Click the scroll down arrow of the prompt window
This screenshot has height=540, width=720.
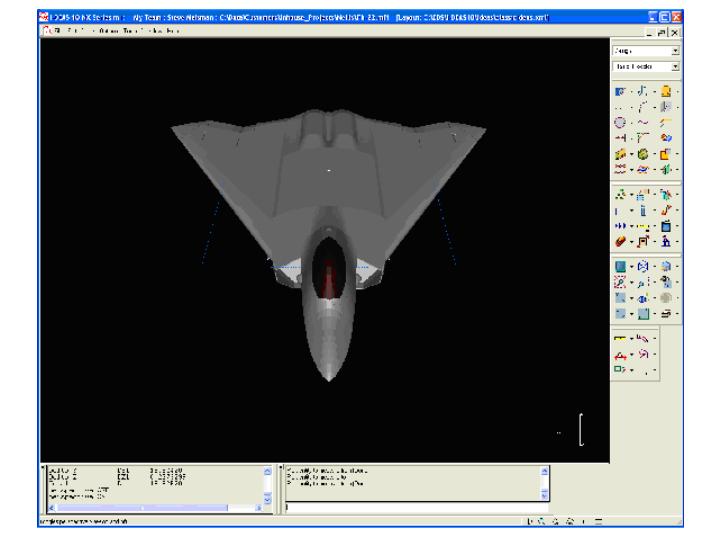pos(544,495)
